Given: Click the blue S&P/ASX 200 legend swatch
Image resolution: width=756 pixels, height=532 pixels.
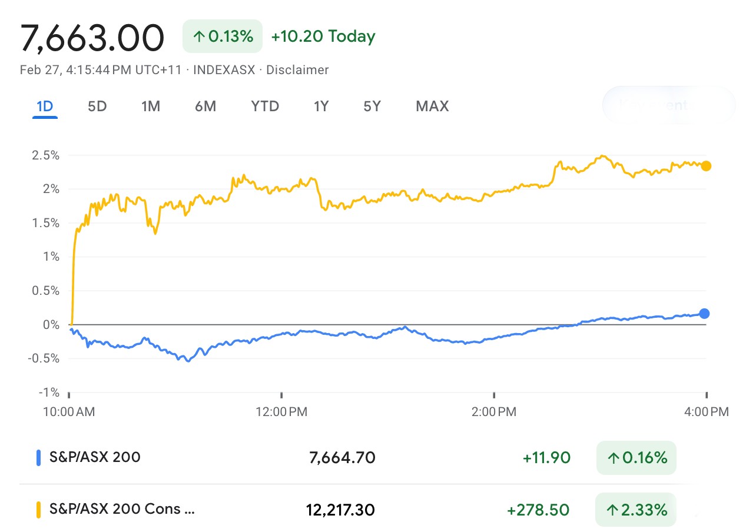Looking at the screenshot, I should (39, 457).
